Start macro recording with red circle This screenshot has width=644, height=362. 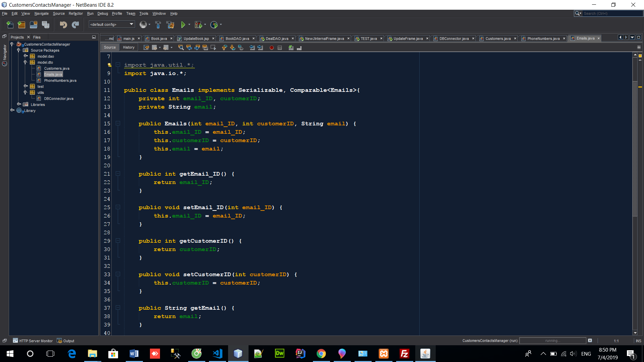[272, 48]
